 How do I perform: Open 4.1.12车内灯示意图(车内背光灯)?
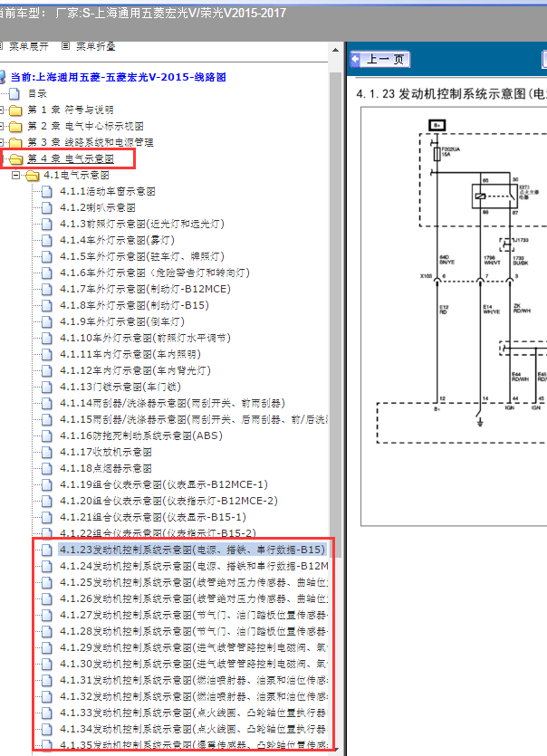coord(136,371)
